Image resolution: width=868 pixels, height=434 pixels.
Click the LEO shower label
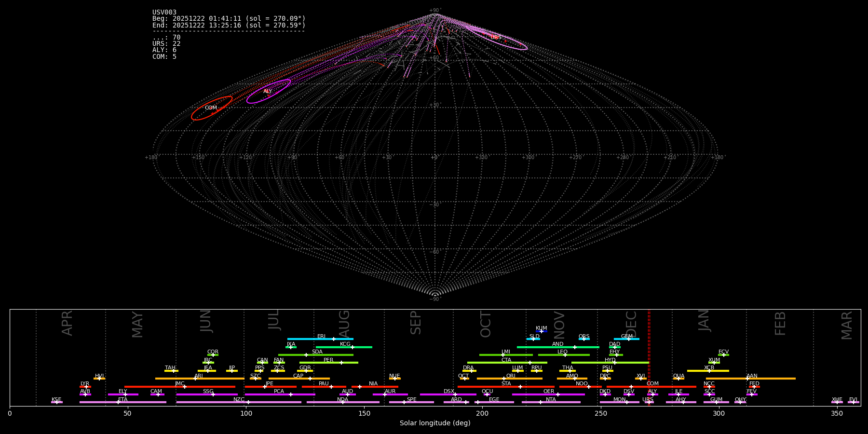563,352
